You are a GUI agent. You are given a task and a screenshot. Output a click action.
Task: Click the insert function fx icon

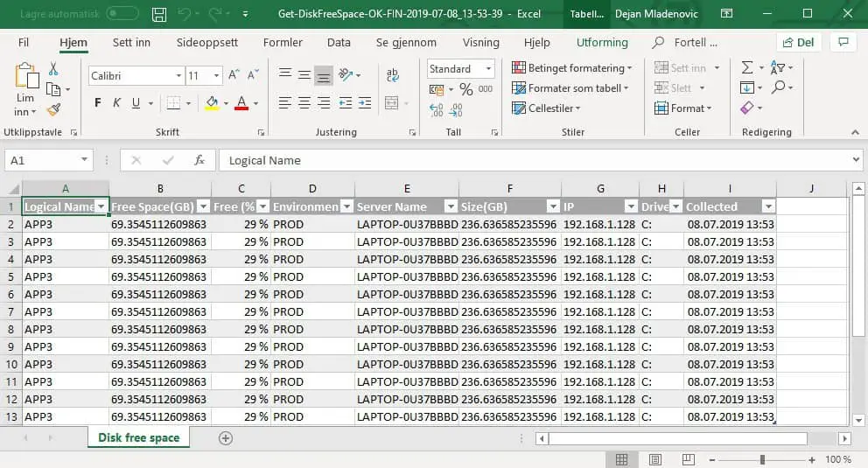coord(199,160)
